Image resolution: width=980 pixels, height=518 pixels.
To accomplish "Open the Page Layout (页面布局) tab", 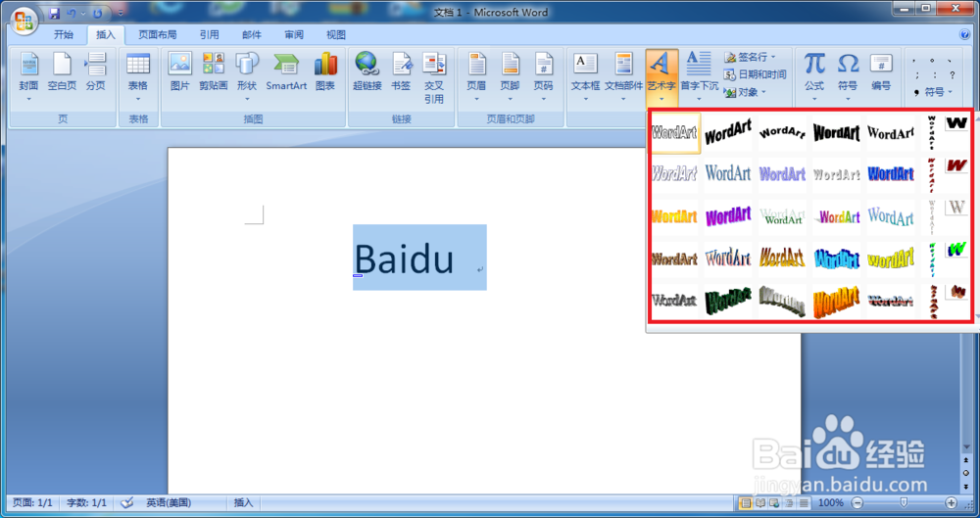I will [x=158, y=35].
